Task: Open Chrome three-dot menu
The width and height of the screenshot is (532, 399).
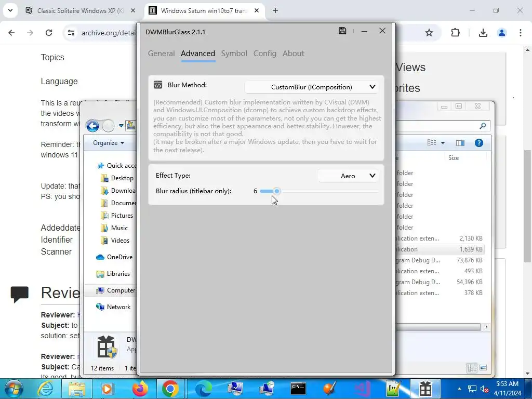Action: (x=521, y=33)
